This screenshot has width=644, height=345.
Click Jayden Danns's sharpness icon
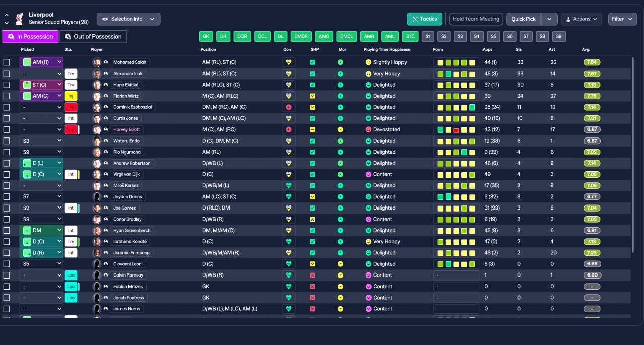(x=312, y=196)
